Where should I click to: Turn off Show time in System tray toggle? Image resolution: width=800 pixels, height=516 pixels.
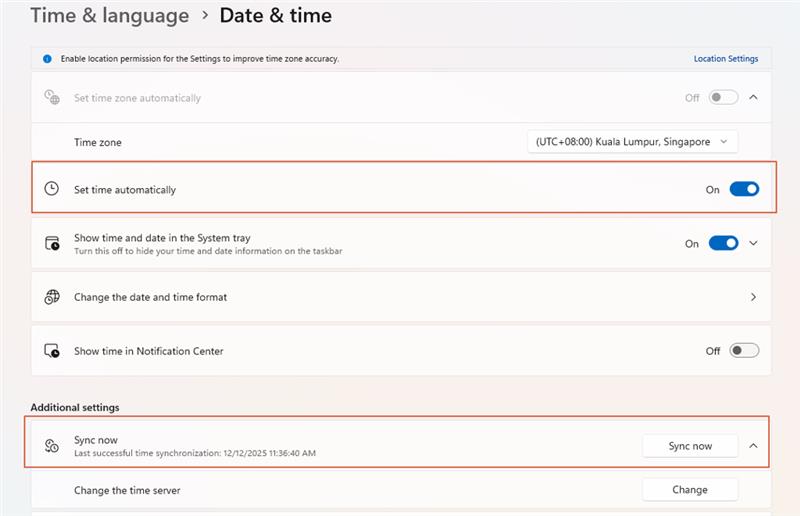pyautogui.click(x=723, y=243)
